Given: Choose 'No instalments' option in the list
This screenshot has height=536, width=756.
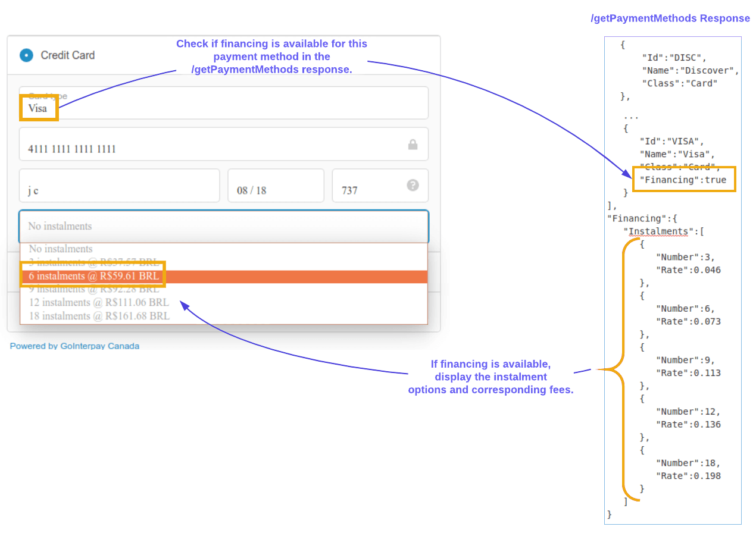Looking at the screenshot, I should point(223,249).
